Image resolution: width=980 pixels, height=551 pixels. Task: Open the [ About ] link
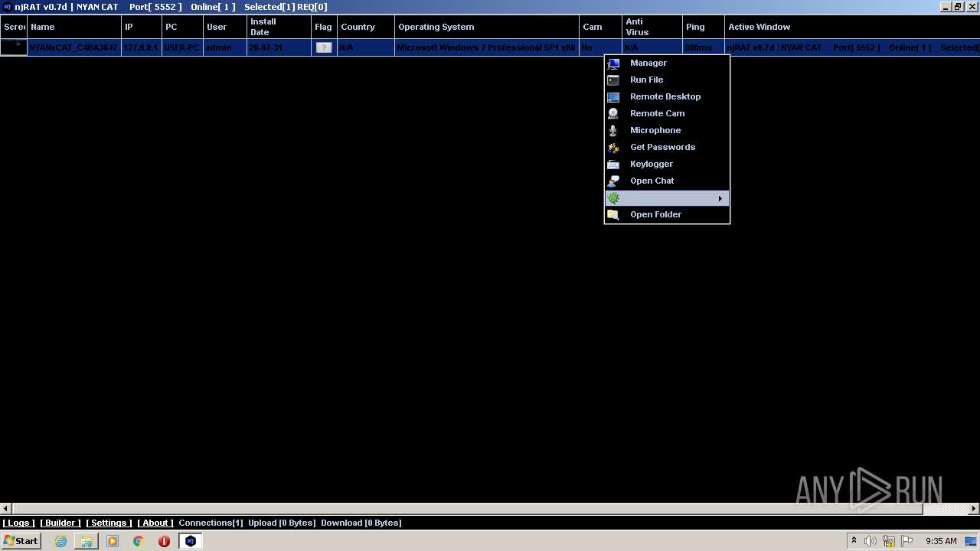point(155,523)
